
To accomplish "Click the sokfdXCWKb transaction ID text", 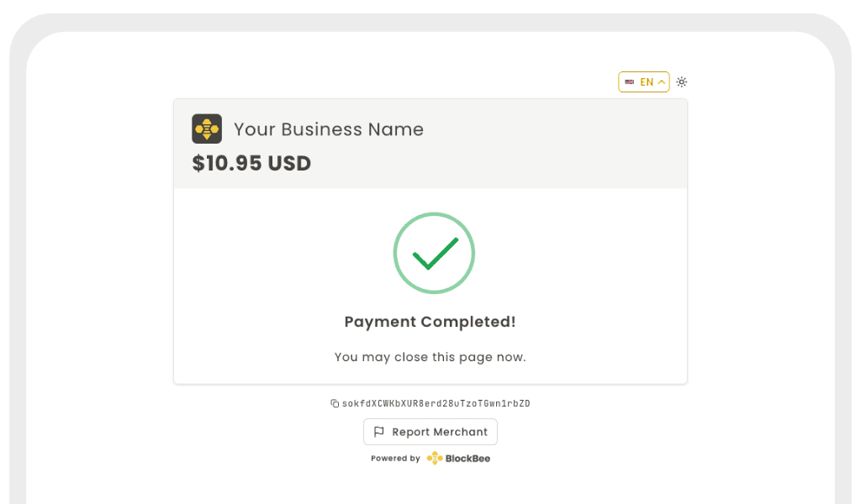I will click(x=437, y=403).
